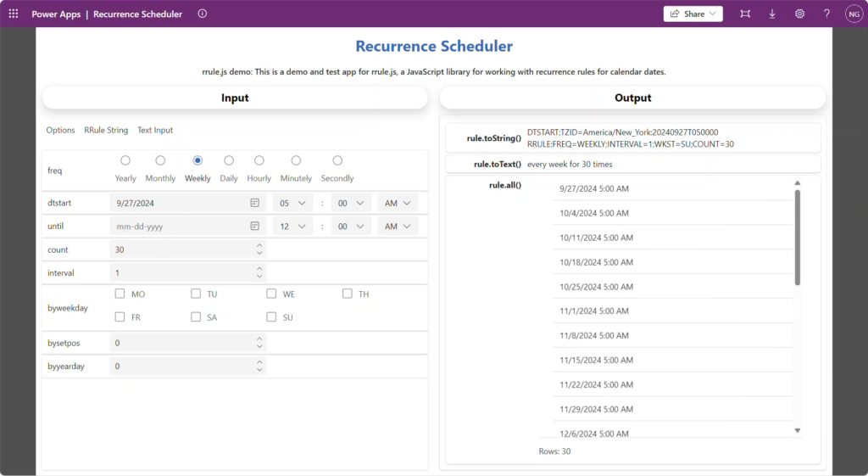Click the rule.toText() output value

[x=570, y=165]
